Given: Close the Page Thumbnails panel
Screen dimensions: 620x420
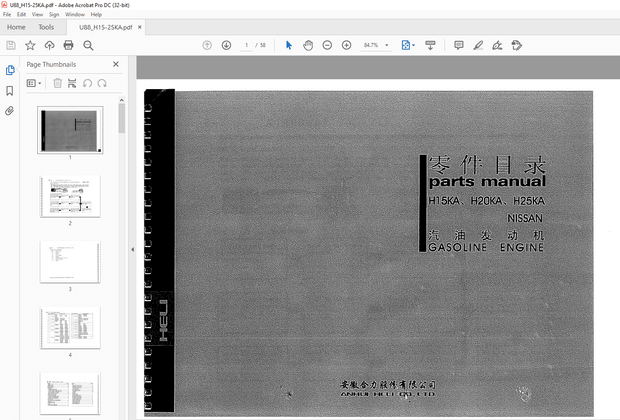Looking at the screenshot, I should pos(116,64).
